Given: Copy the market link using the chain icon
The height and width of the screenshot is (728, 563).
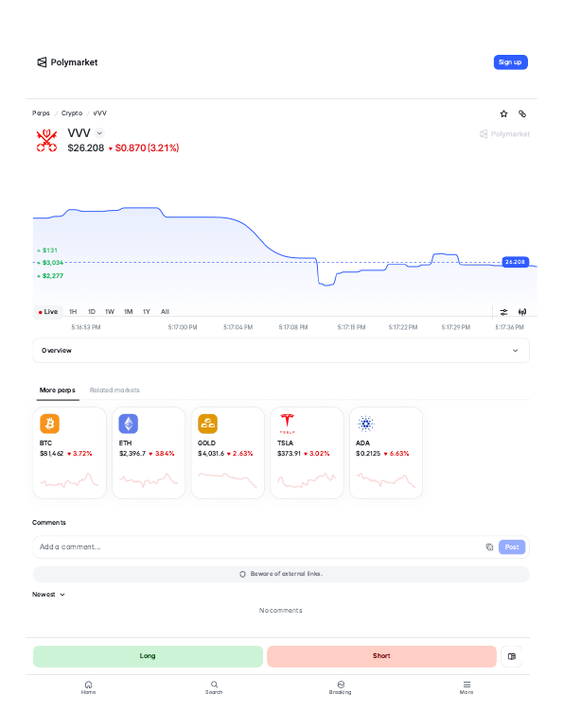Looking at the screenshot, I should 522,113.
